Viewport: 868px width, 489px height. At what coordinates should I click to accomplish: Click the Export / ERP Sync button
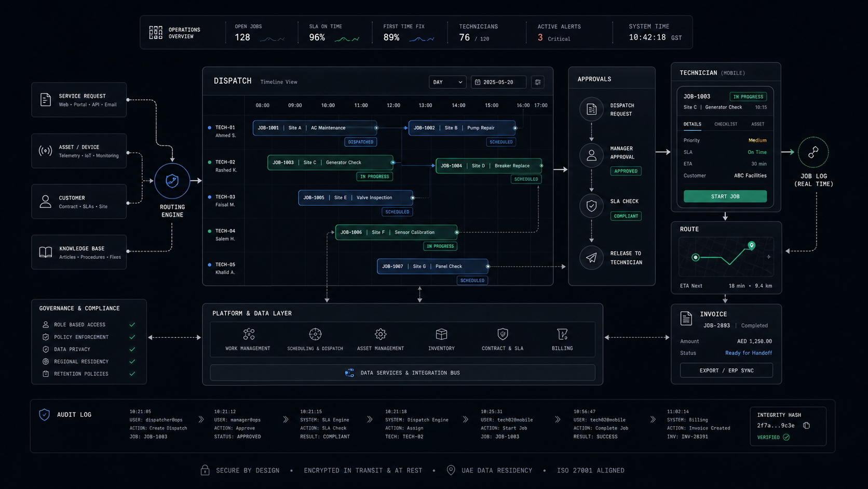click(x=726, y=371)
